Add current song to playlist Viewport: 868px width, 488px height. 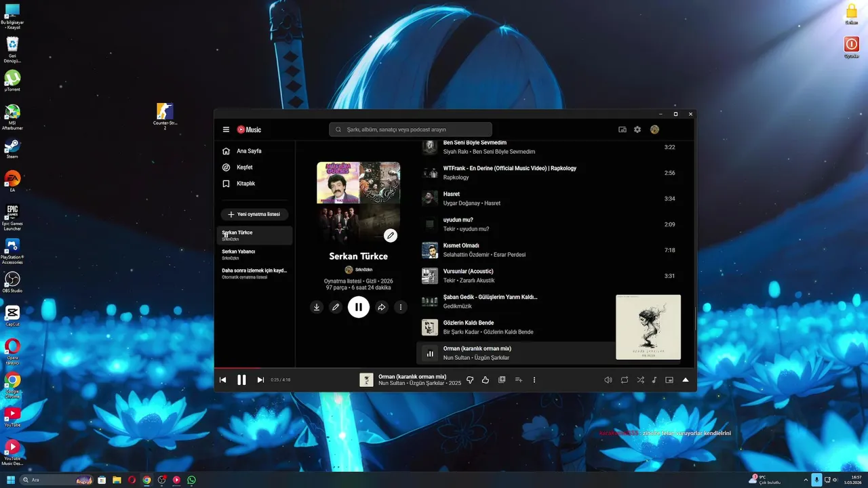(x=518, y=380)
